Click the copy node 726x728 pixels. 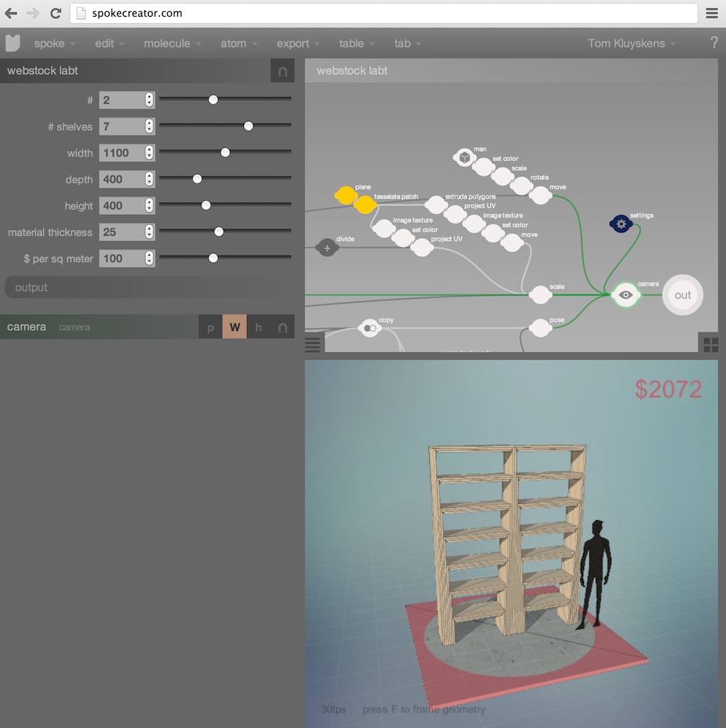click(x=370, y=327)
